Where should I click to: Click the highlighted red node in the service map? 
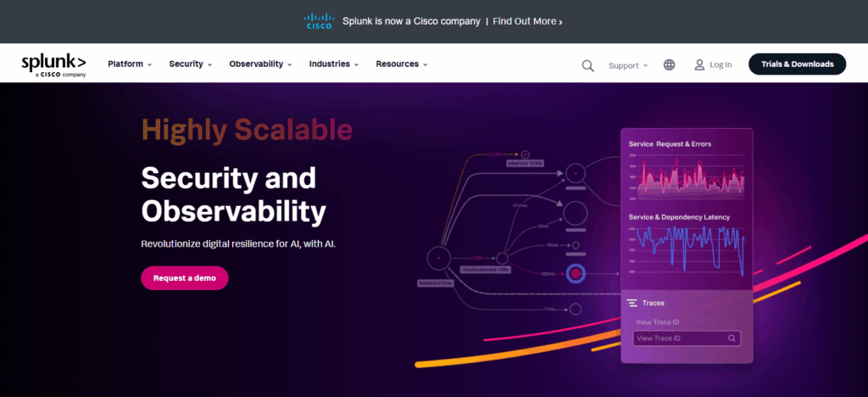tap(576, 273)
